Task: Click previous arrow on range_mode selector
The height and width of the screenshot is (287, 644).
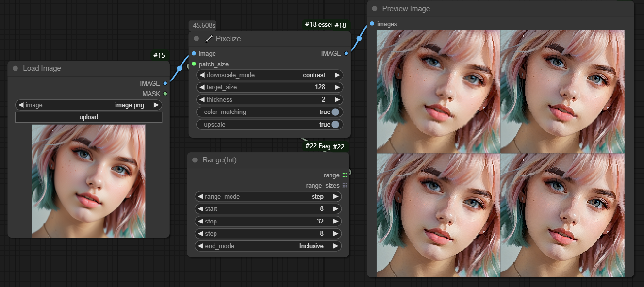Action: pos(200,197)
